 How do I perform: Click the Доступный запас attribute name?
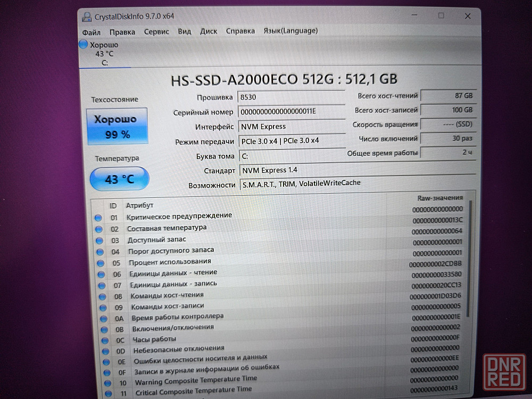pos(157,240)
